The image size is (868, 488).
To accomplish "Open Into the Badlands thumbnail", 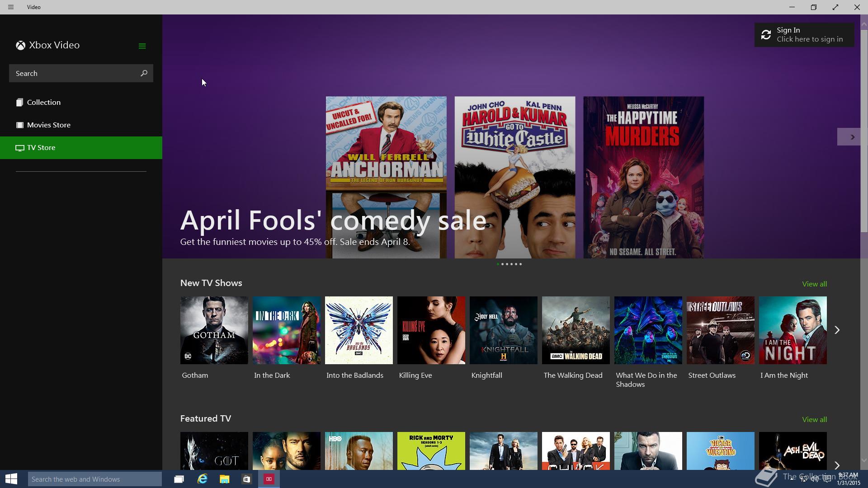I will point(359,330).
